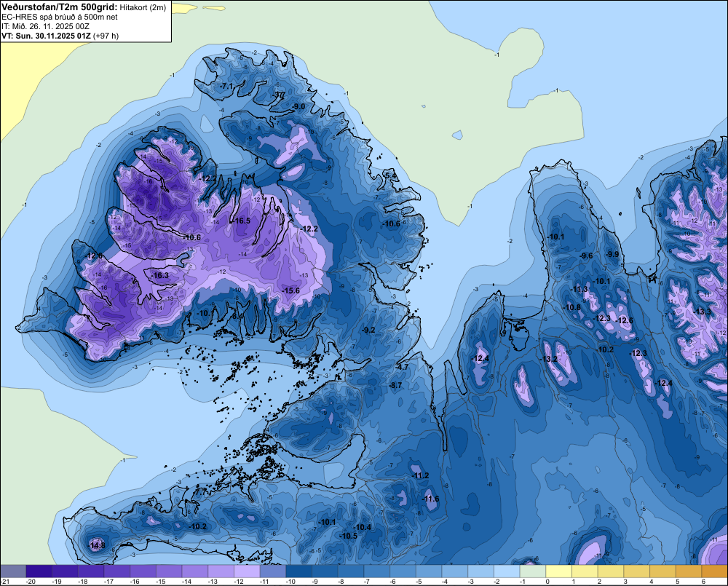Select the -9.9 temperature label
This screenshot has width=728, height=586.
(x=613, y=253)
